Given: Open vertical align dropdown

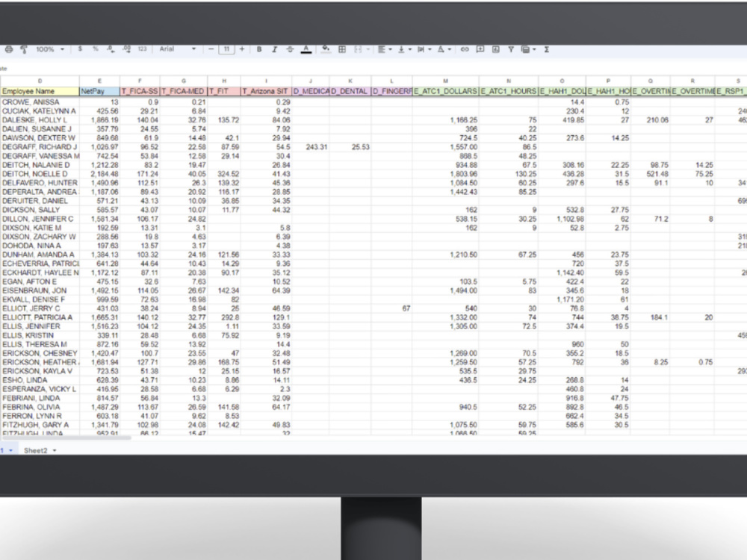Looking at the screenshot, I should [x=404, y=49].
